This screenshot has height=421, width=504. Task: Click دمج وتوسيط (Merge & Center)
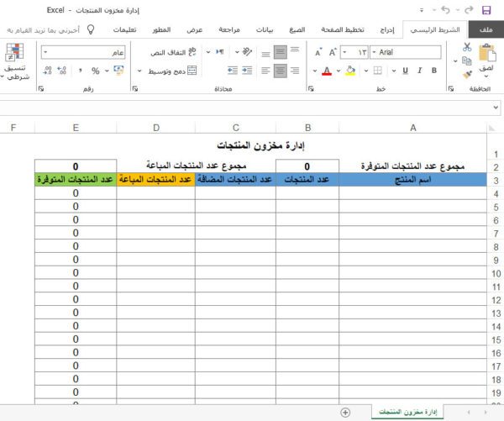(172, 71)
